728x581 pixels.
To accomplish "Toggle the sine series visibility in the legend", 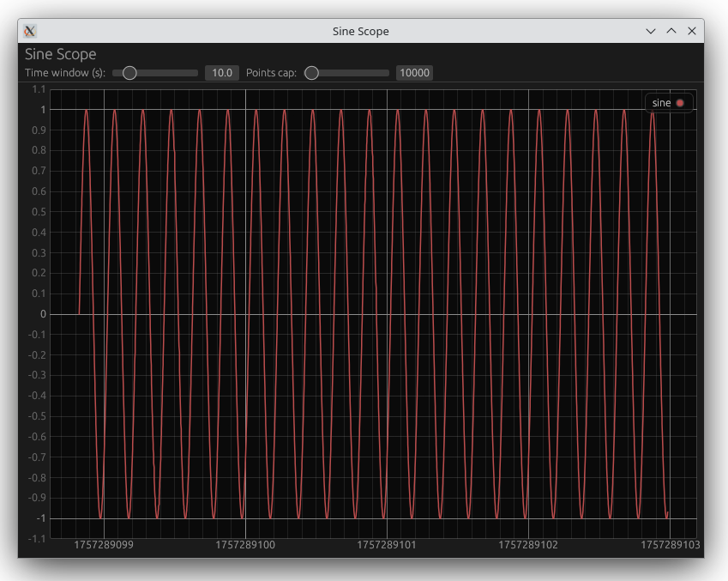I will pyautogui.click(x=669, y=102).
